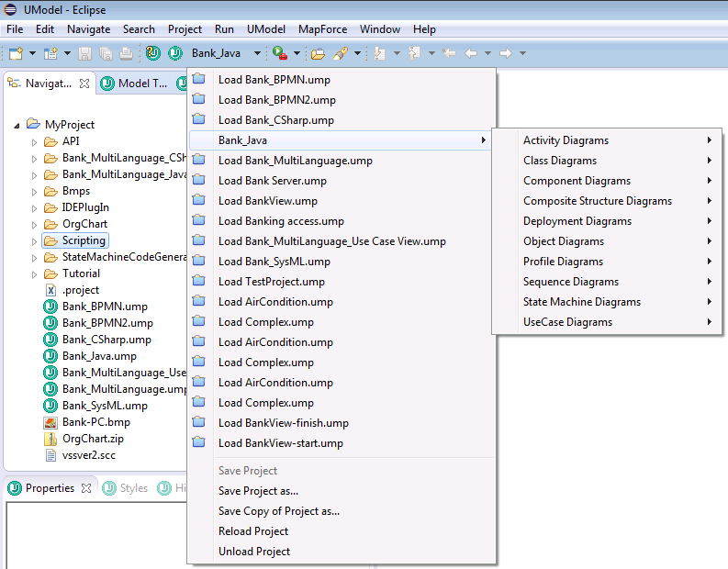This screenshot has height=569, width=728.
Task: Click Save Project as... menu entry
Action: pyautogui.click(x=258, y=491)
